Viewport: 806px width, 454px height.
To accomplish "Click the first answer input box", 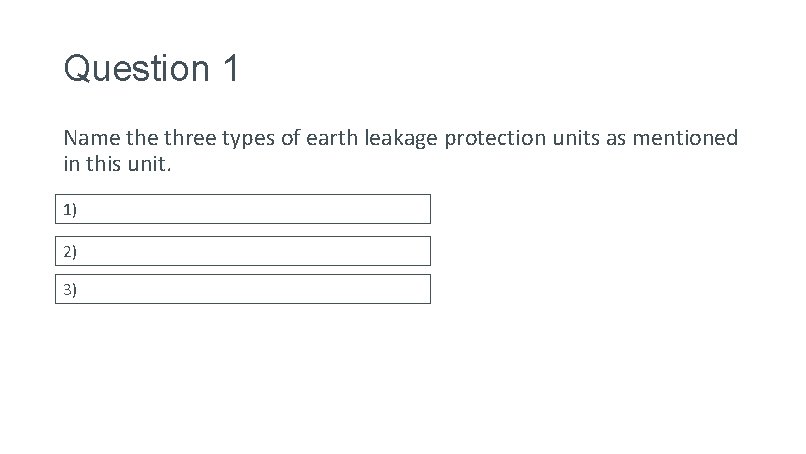I will (242, 209).
